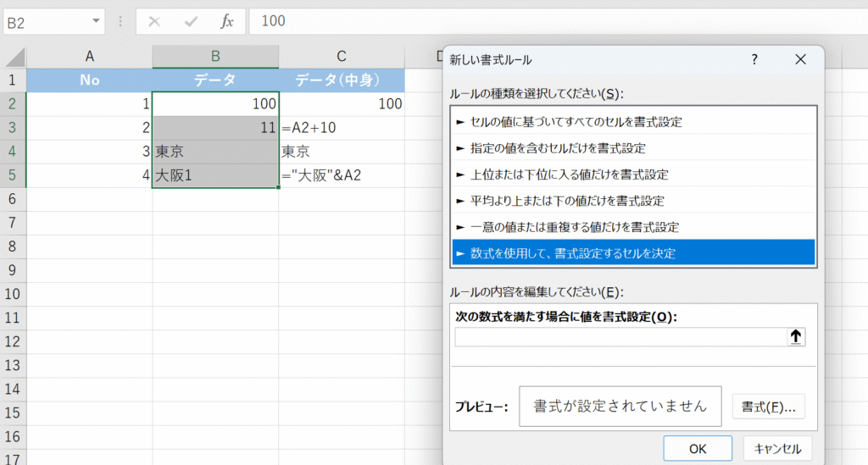
Task: Click cell C3 containing =A2+10
Action: 342,128
